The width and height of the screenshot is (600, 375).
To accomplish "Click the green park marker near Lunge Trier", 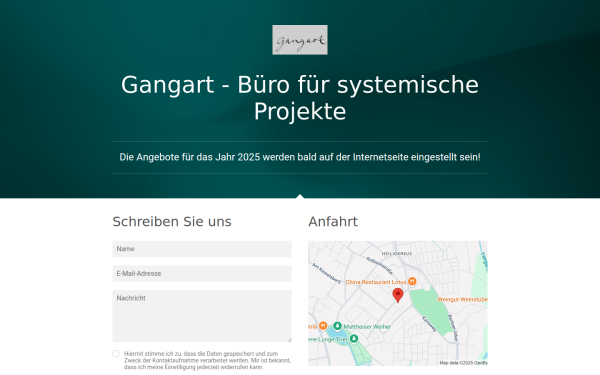I will [354, 339].
